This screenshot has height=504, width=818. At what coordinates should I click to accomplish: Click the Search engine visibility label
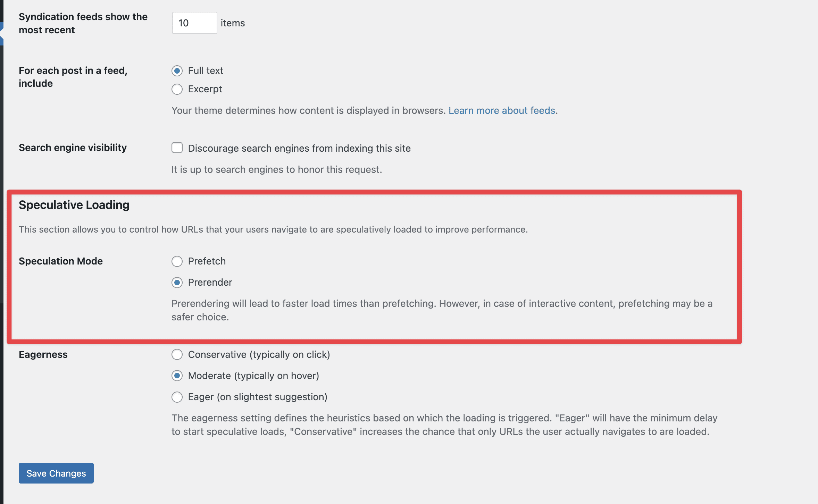(x=73, y=148)
